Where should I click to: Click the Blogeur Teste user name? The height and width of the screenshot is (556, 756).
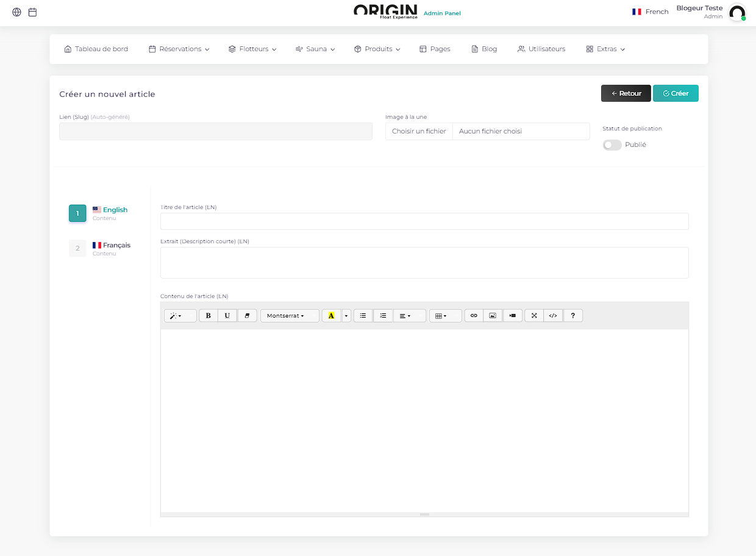point(699,9)
